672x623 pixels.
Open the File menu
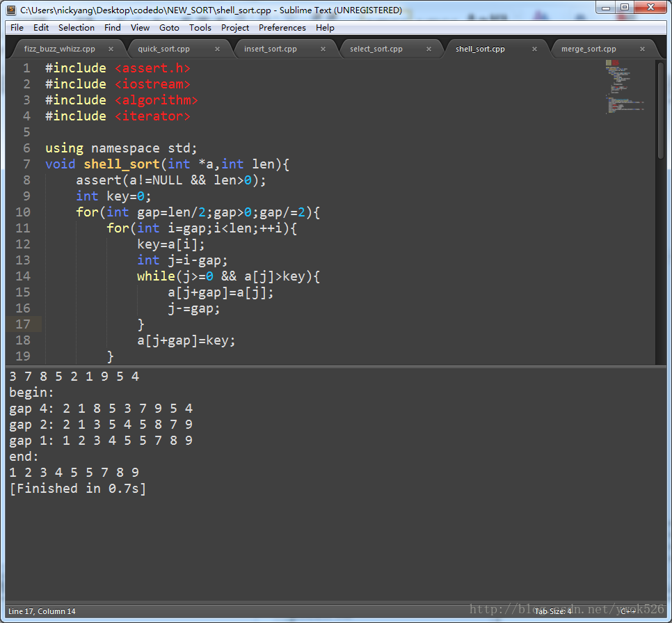point(17,28)
